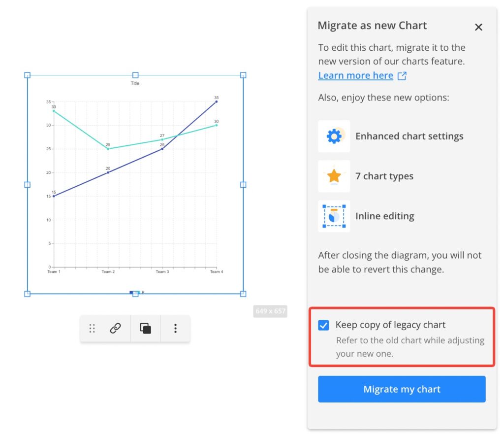Image resolution: width=504 pixels, height=437 pixels.
Task: Click the top-left resize handle of chart
Action: 28,75
